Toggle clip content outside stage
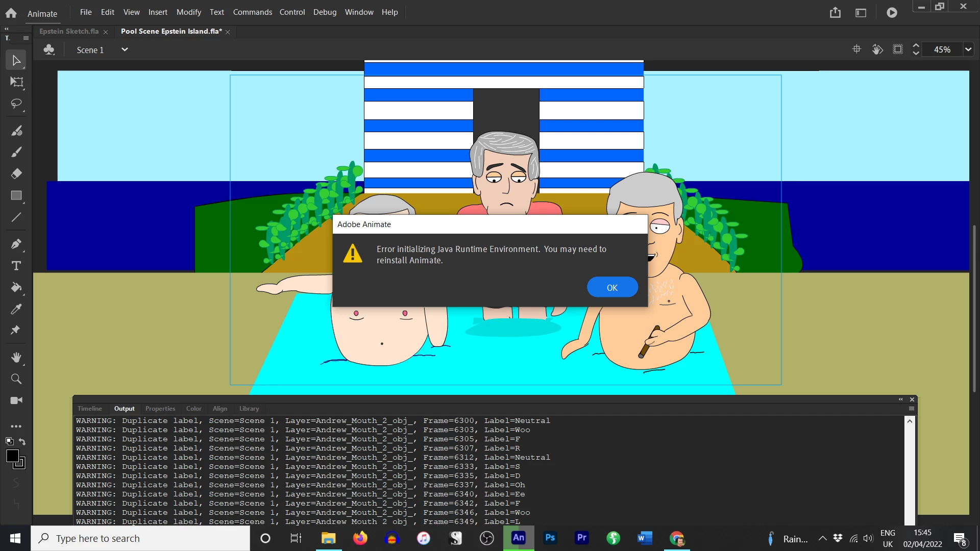The width and height of the screenshot is (980, 551). click(x=898, y=49)
